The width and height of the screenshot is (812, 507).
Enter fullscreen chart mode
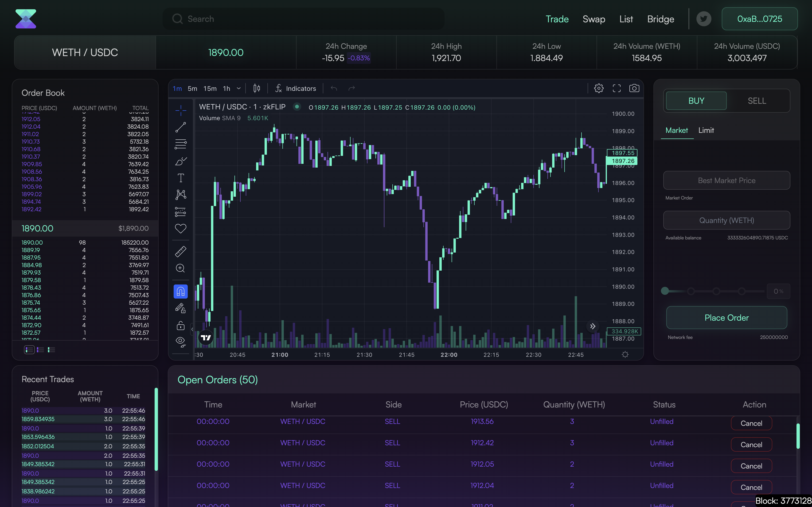pos(616,88)
